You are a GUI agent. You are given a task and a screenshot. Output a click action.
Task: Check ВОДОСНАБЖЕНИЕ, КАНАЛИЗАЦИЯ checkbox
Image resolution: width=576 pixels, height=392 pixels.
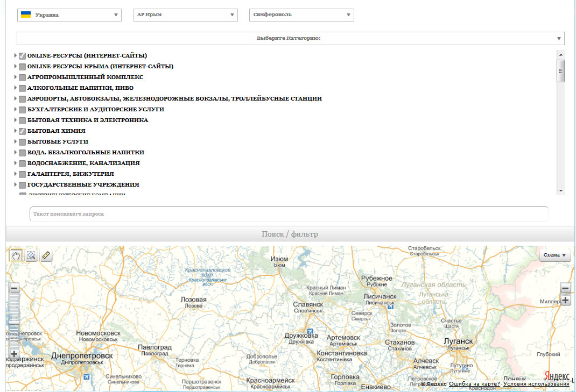click(23, 163)
